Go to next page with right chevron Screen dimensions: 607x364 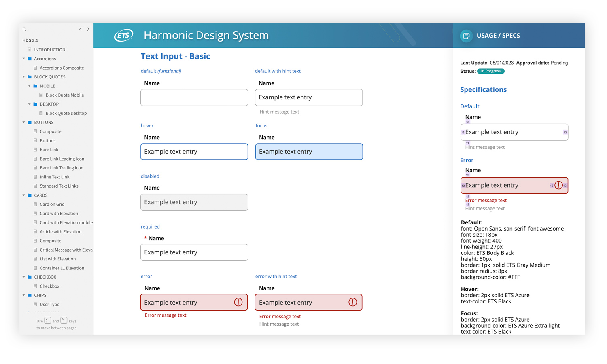pyautogui.click(x=88, y=29)
